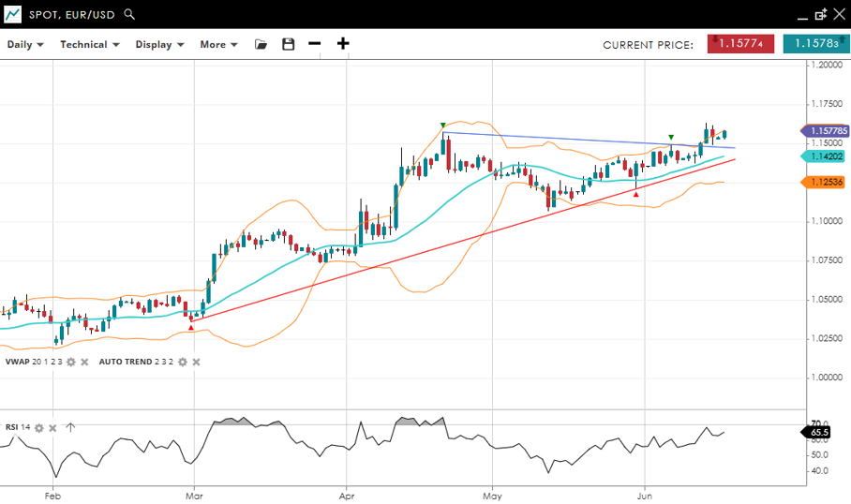The width and height of the screenshot is (851, 504).
Task: Expand the Daily timeframe dropdown
Action: [x=25, y=44]
